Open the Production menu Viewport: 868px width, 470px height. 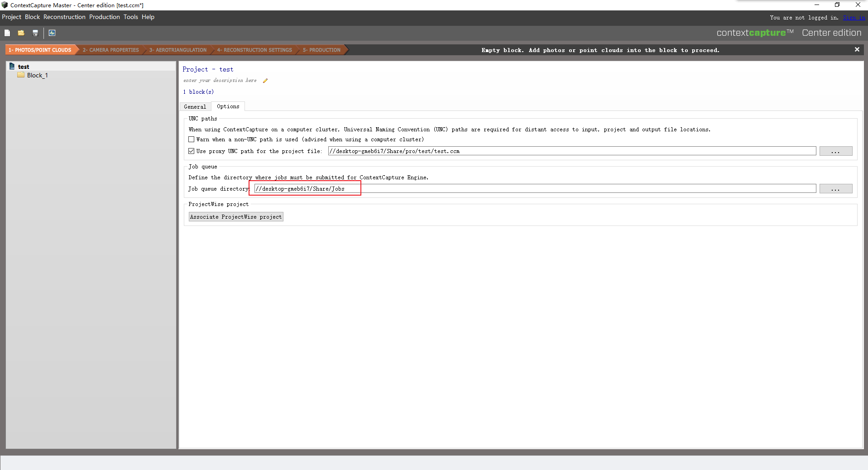105,17
